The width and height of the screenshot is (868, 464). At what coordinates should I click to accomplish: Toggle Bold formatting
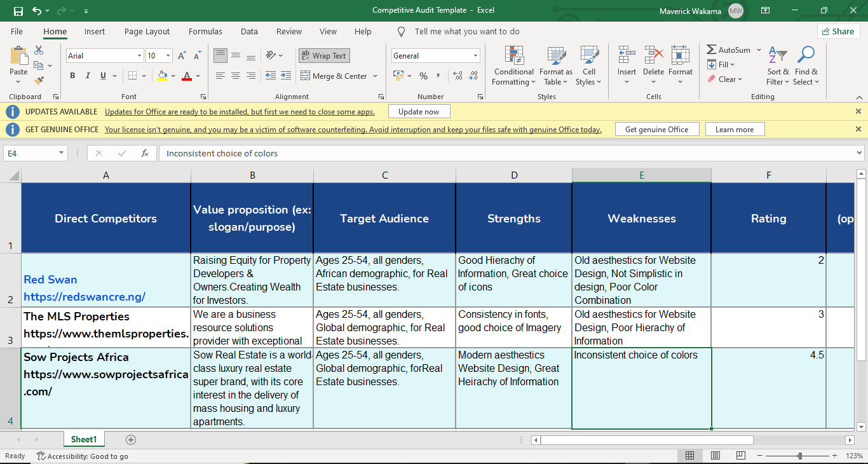[72, 76]
